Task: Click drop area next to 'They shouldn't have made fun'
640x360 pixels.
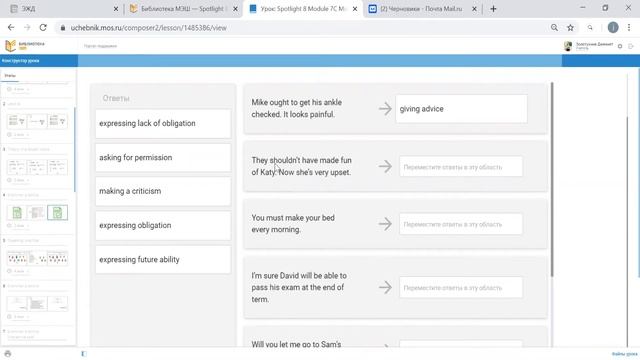Action: 461,167
